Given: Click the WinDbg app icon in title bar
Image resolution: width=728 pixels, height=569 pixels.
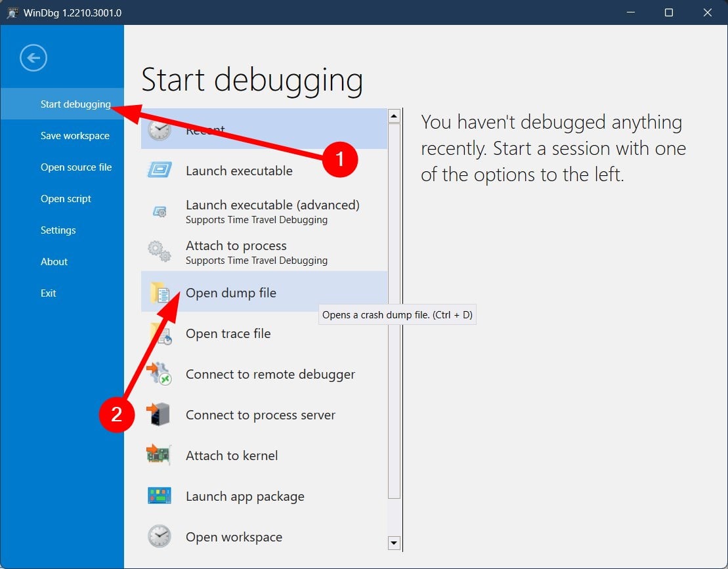Looking at the screenshot, I should (12, 12).
